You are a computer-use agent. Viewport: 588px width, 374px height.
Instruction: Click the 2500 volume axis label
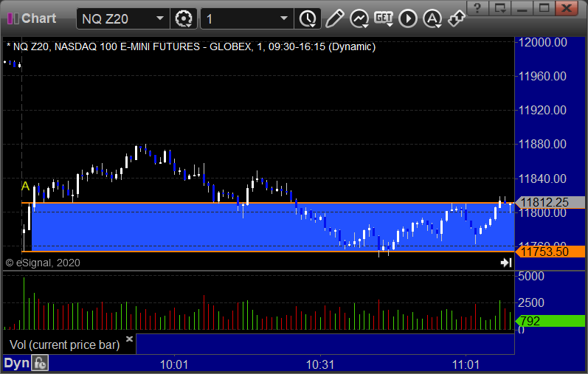pyautogui.click(x=531, y=302)
